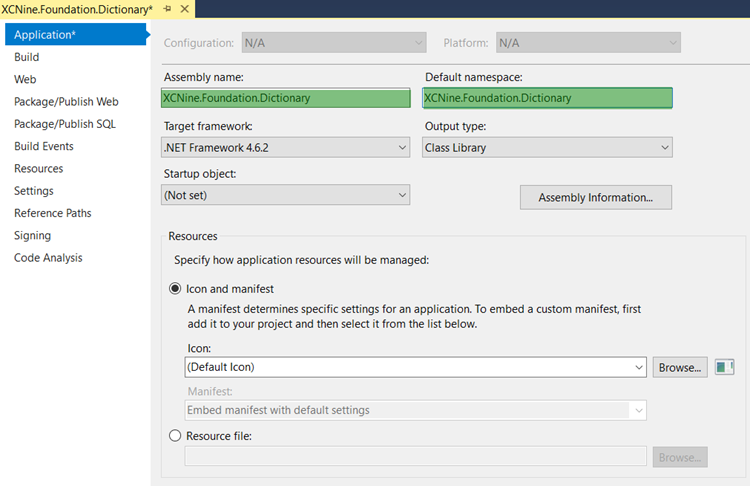
Task: Switch to the Application page
Action: (x=76, y=34)
